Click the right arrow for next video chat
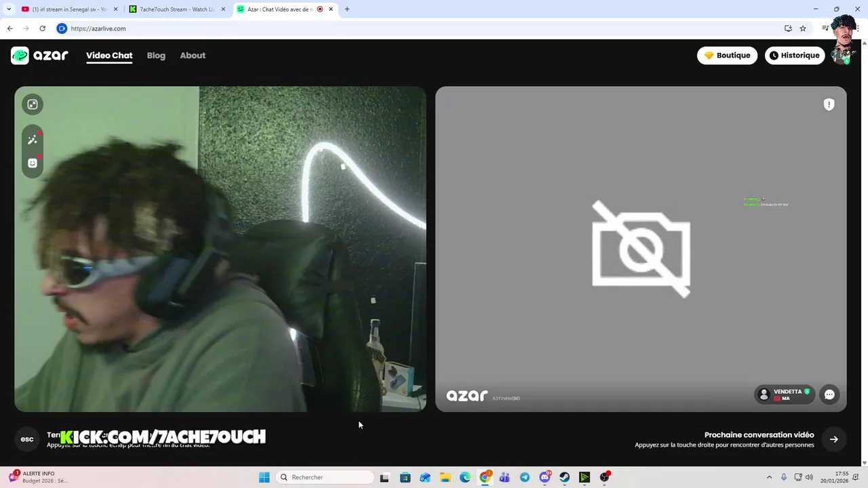This screenshot has width=868, height=488. pos(834,439)
